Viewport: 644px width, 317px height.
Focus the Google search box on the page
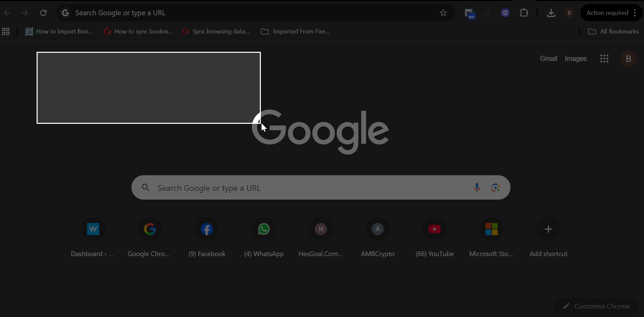pyautogui.click(x=321, y=187)
